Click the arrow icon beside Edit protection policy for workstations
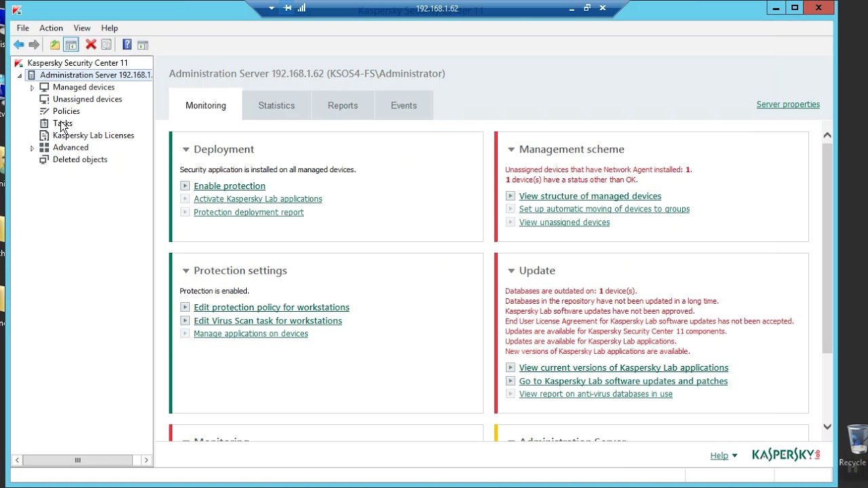 coord(185,307)
